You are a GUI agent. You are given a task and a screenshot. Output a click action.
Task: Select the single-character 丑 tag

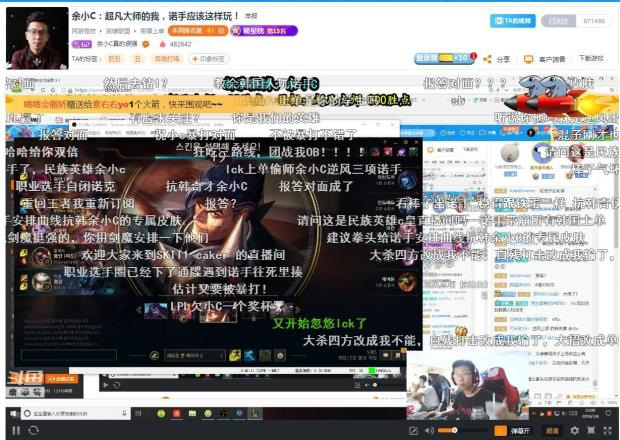138,59
